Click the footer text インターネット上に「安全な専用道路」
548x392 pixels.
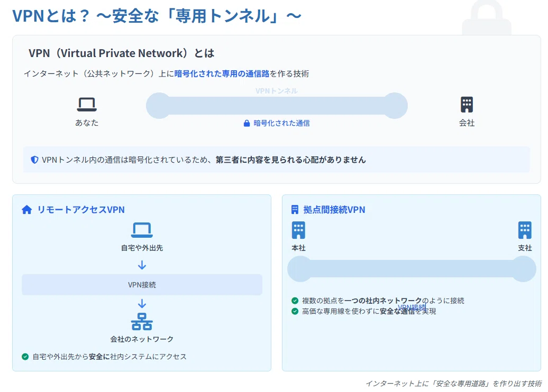(x=428, y=384)
